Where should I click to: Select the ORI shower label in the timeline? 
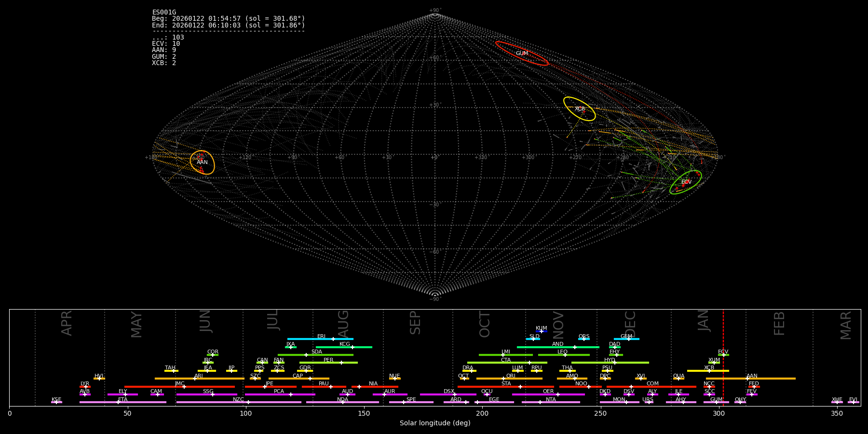click(511, 376)
